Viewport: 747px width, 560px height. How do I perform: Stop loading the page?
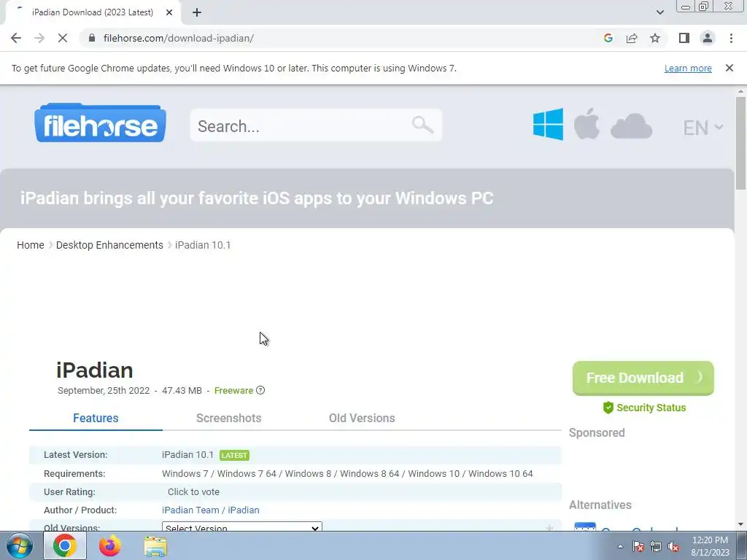pos(63,38)
